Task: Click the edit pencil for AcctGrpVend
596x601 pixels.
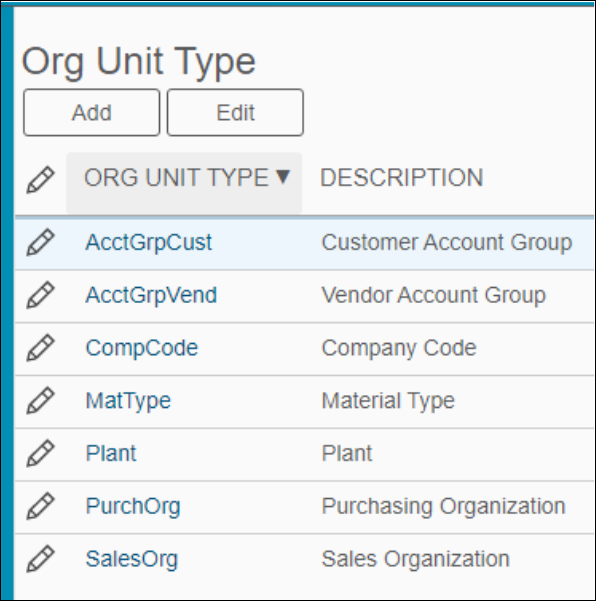Action: coord(40,295)
